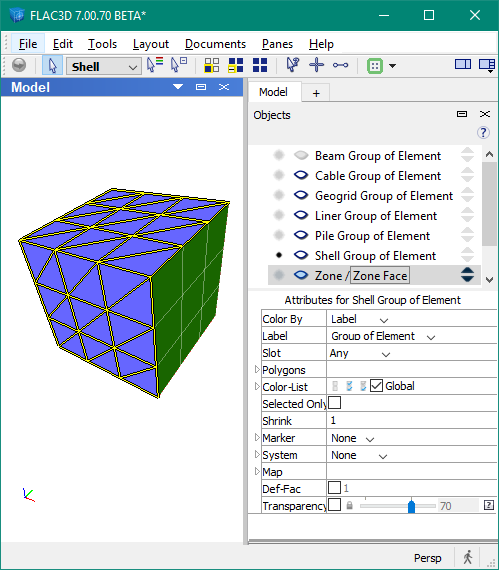Click the Persp projection button
This screenshot has height=570, width=499.
click(x=428, y=558)
